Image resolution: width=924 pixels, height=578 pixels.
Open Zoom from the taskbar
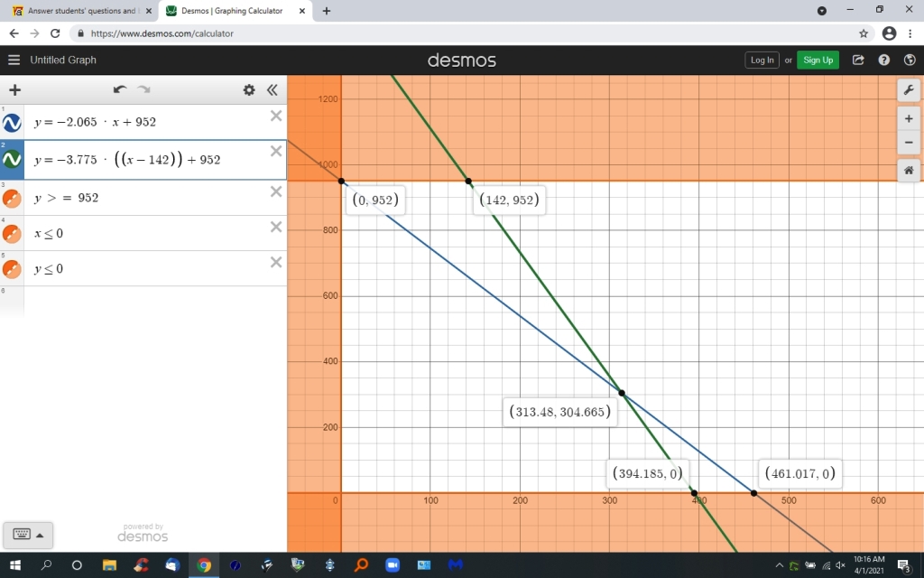pos(393,565)
